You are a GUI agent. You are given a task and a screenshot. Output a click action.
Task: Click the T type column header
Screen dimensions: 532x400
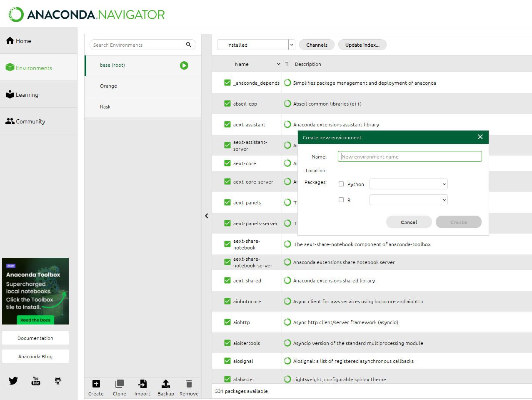(287, 64)
